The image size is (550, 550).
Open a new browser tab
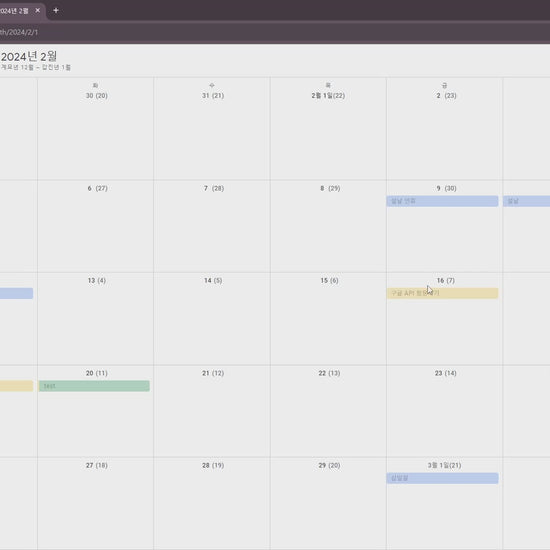click(x=56, y=11)
